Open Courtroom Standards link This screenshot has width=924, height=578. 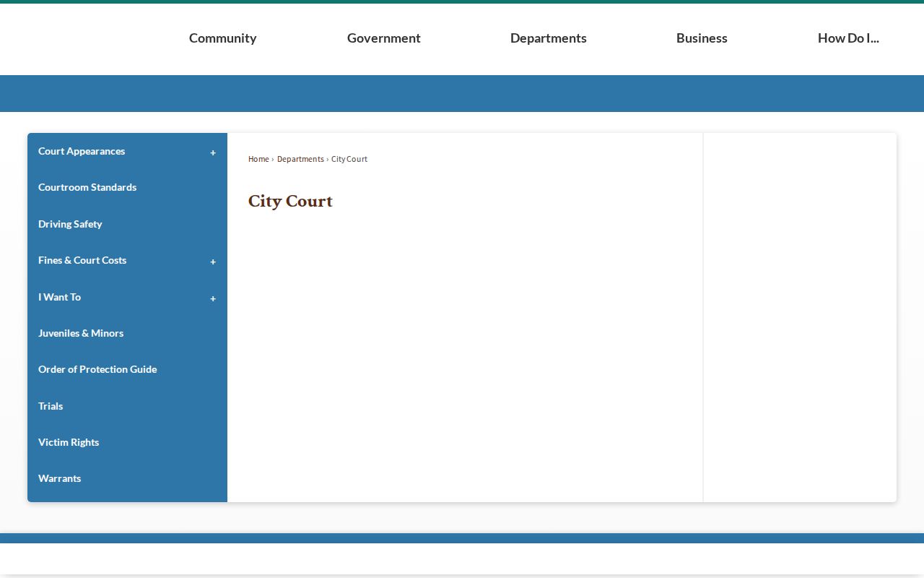[x=87, y=187]
